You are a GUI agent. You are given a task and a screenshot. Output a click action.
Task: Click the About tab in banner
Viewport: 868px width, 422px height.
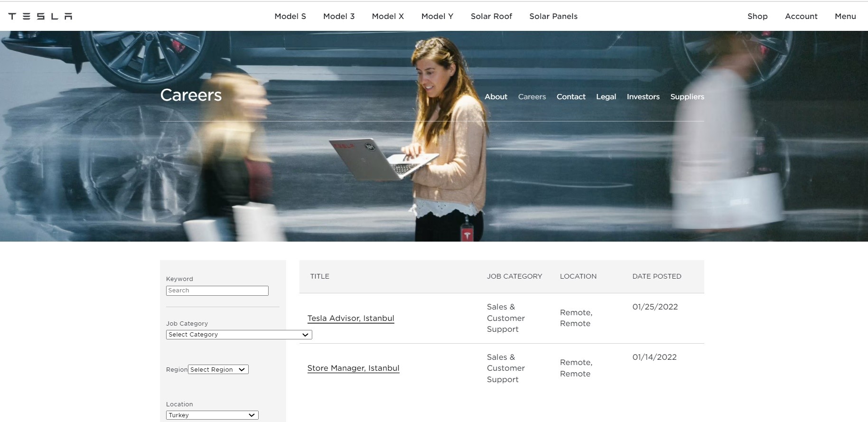coord(495,97)
